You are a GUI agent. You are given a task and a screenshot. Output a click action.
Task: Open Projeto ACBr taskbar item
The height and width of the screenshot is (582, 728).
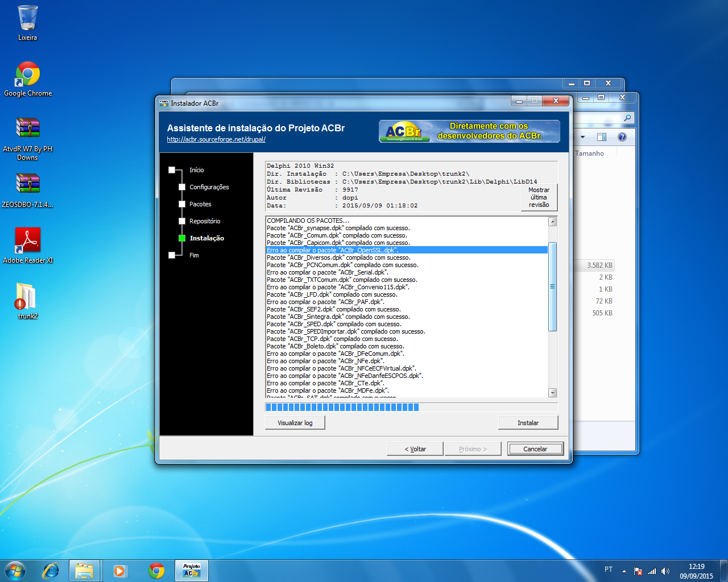click(x=192, y=571)
